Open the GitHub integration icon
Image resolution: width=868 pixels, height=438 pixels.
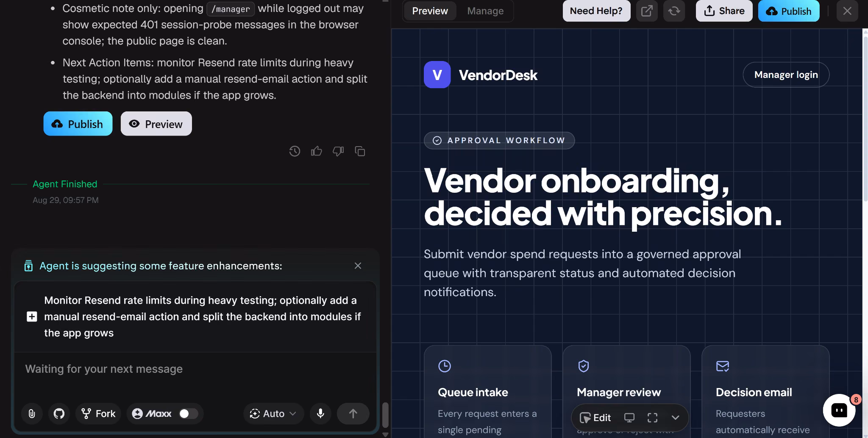59,413
